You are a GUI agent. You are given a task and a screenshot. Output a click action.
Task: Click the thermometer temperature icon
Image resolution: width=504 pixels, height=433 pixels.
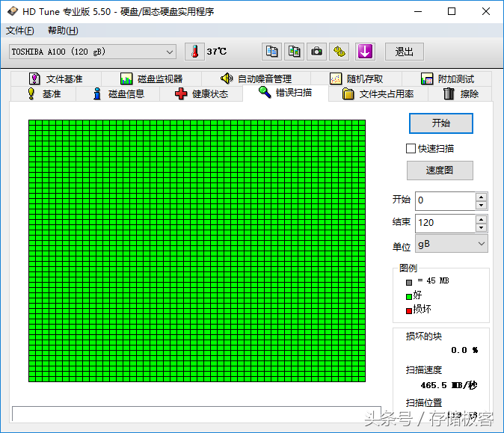pos(194,52)
